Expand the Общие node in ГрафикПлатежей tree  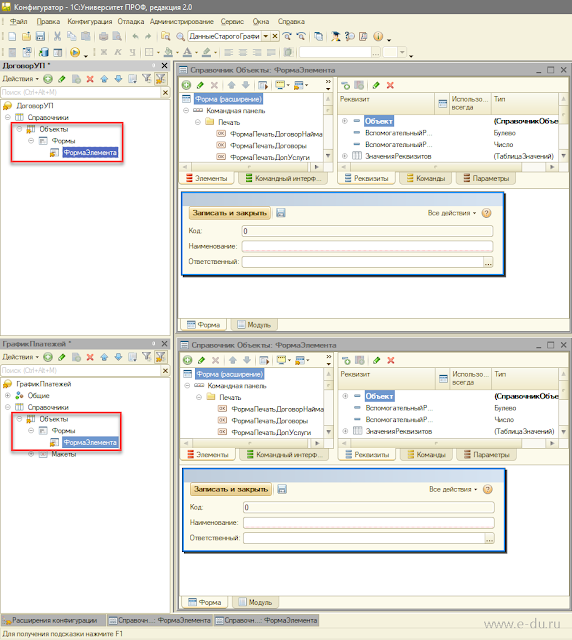coord(7,396)
